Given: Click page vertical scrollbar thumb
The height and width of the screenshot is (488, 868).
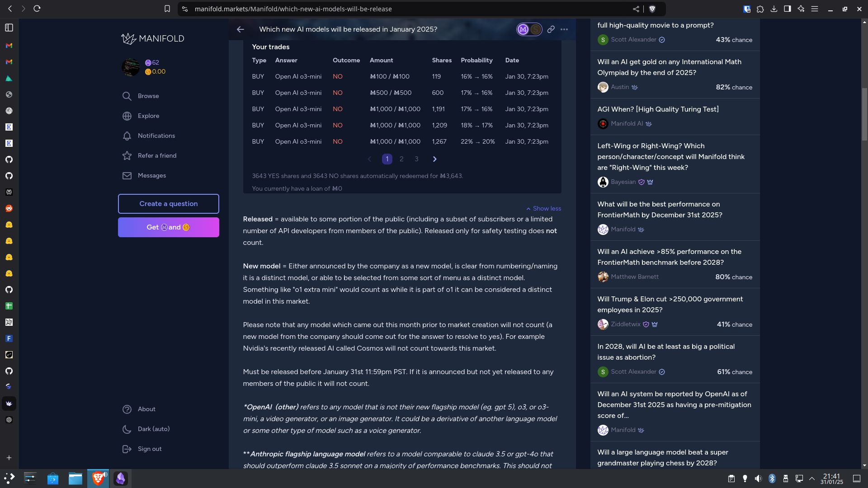Looking at the screenshot, I should (864, 114).
